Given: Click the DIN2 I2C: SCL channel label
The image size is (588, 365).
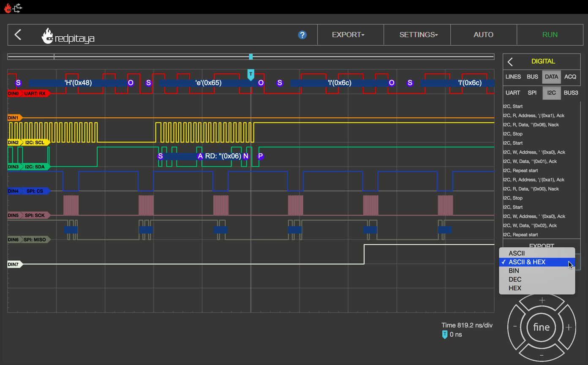Looking at the screenshot, I should 29,143.
